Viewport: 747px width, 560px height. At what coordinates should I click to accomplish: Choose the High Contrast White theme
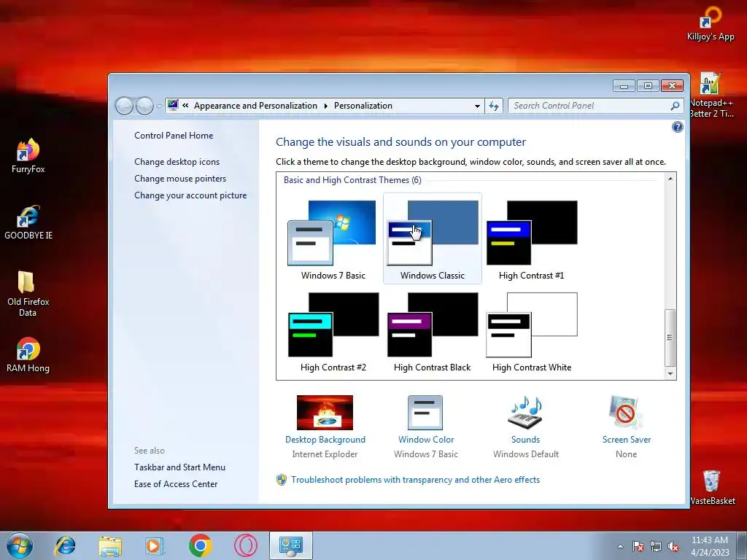[531, 332]
